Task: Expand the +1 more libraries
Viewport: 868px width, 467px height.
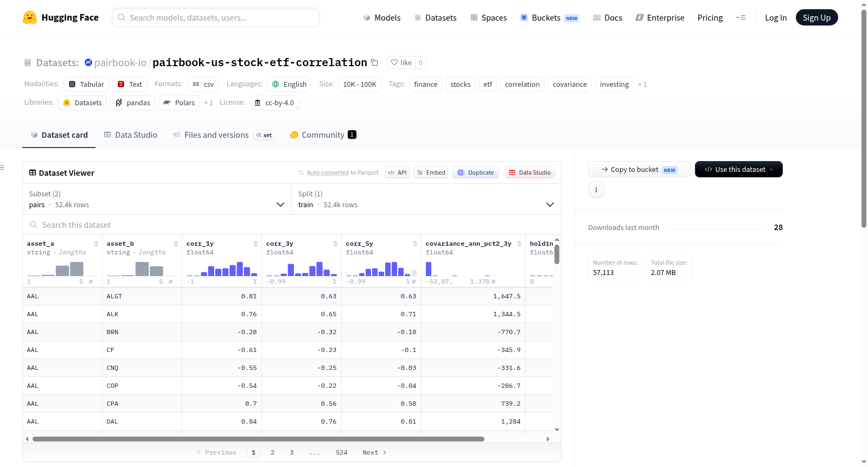Action: 208,103
